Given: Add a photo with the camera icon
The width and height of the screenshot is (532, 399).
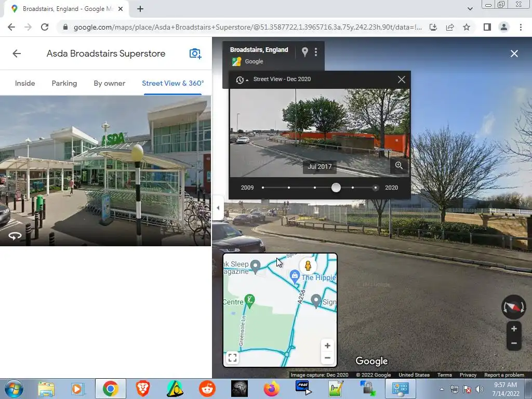Looking at the screenshot, I should [x=195, y=54].
